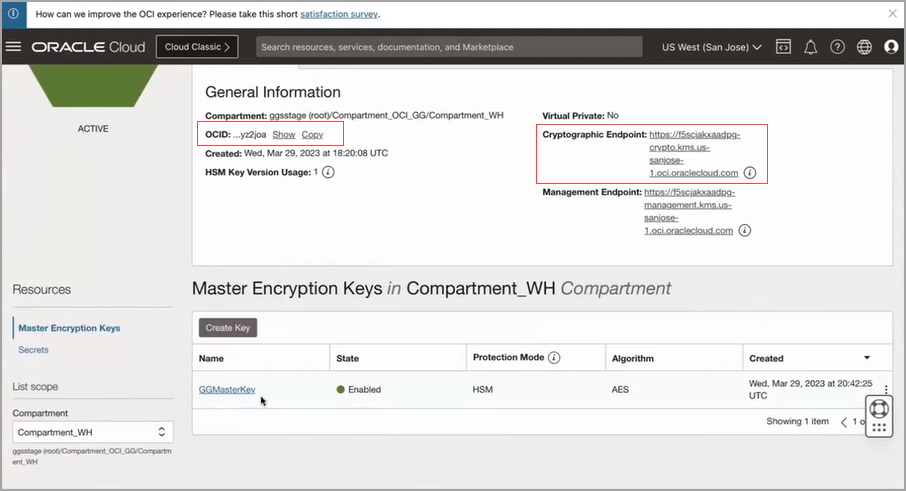Image resolution: width=906 pixels, height=491 pixels.
Task: Open the US West (San Jose) region dropdown
Action: (711, 47)
